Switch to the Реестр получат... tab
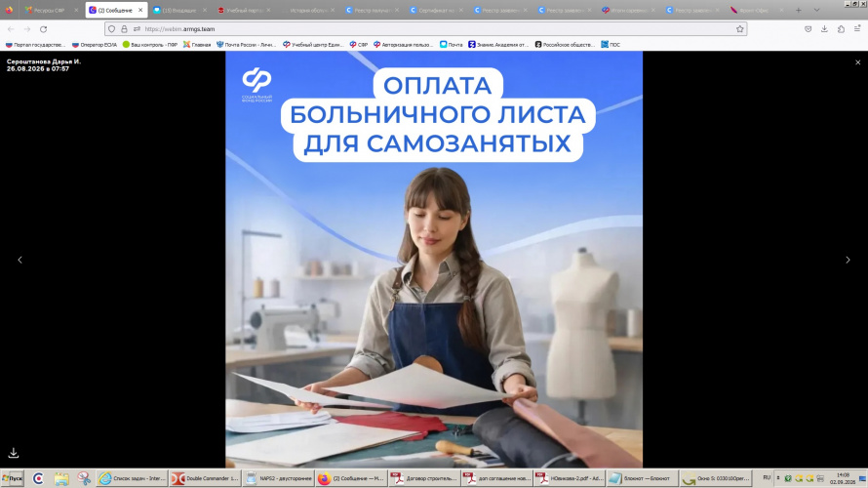Viewport: 868px width, 488px height. coord(372,10)
